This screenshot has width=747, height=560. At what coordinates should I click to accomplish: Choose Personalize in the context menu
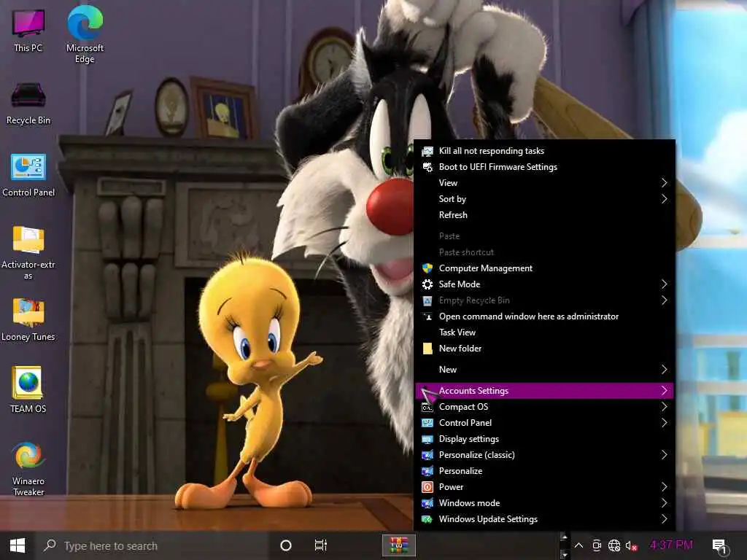pyautogui.click(x=544, y=472)
